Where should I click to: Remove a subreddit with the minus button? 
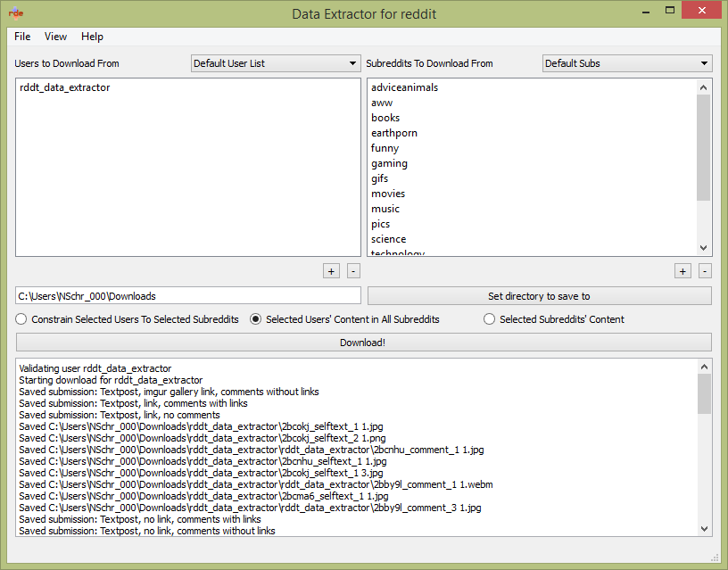(x=705, y=271)
